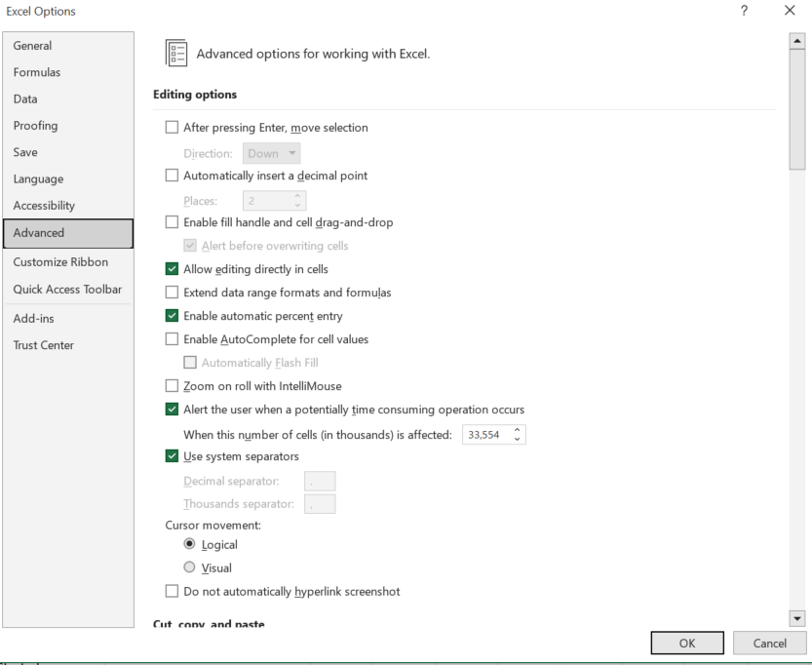Turn on "Zoom on roll with IntelliMouse"
Screen dimensions: 812x665
pos(172,385)
